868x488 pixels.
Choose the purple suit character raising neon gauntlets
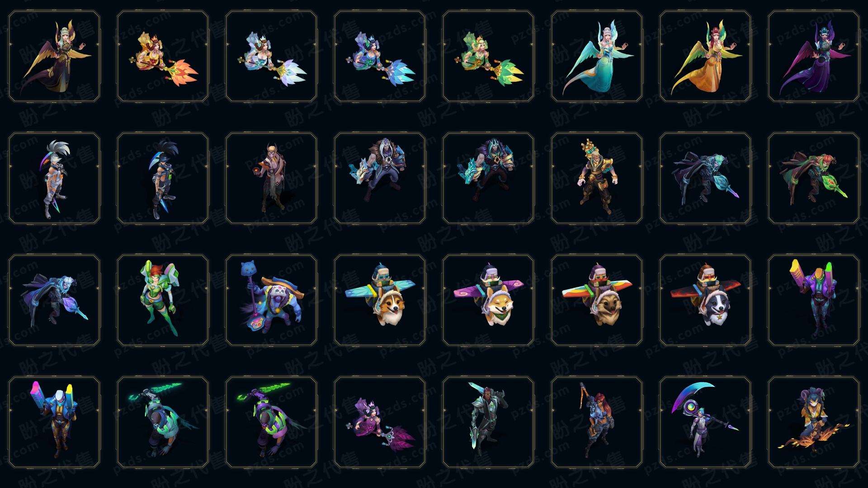[x=814, y=300]
